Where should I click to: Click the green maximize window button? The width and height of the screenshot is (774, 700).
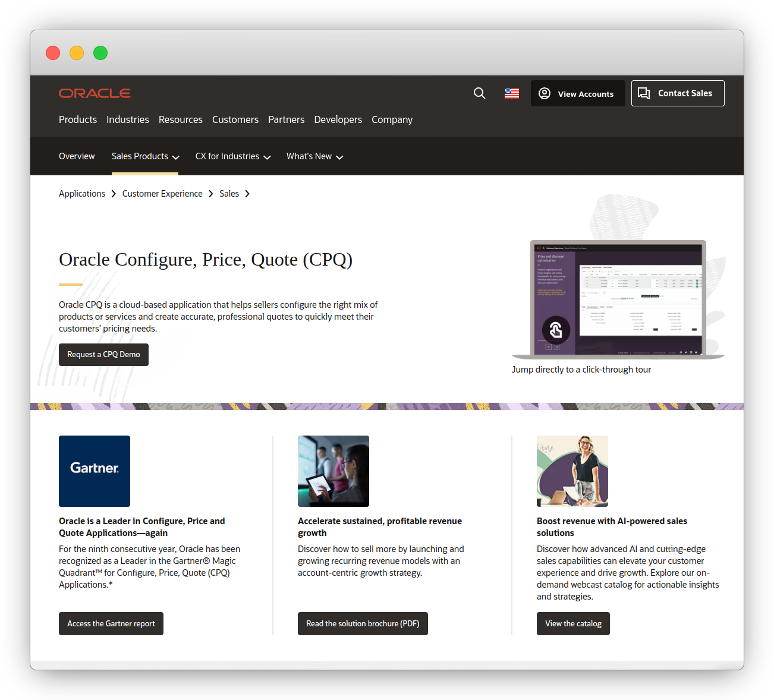(x=100, y=53)
